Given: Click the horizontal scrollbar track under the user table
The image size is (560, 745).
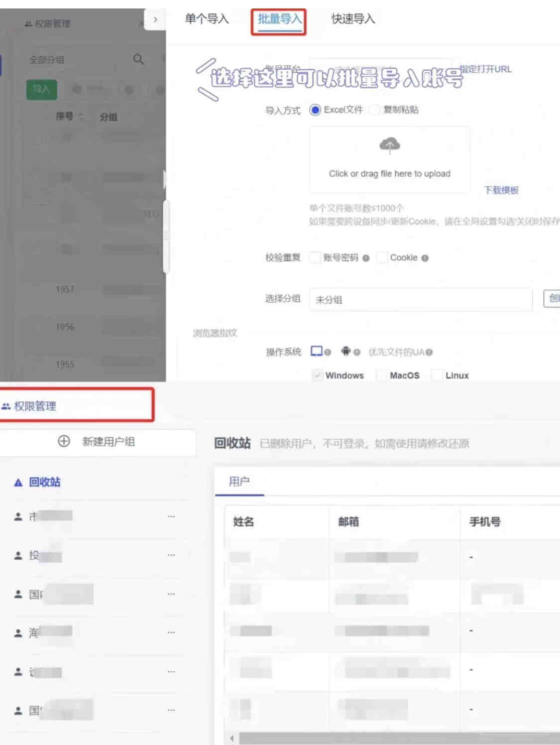Looking at the screenshot, I should point(399,738).
